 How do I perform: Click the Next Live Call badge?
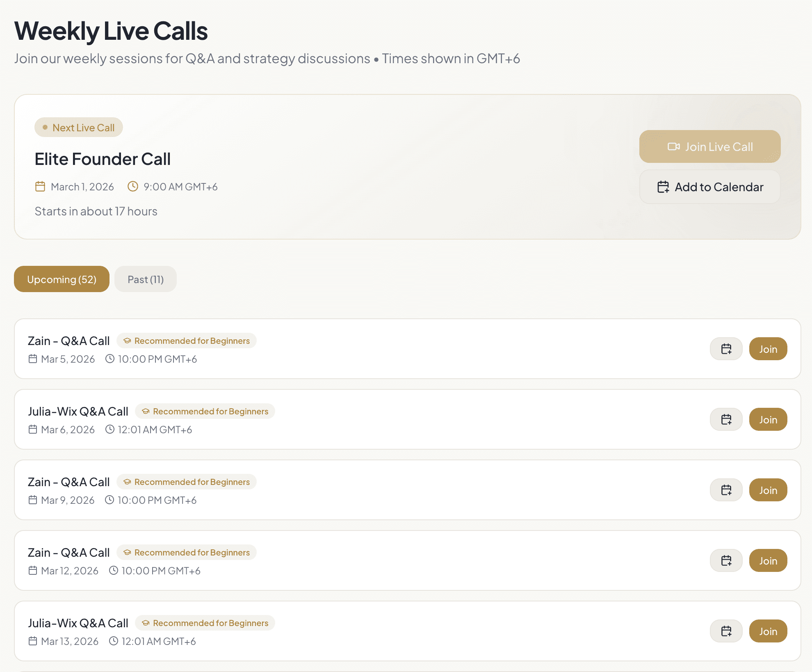pos(79,128)
